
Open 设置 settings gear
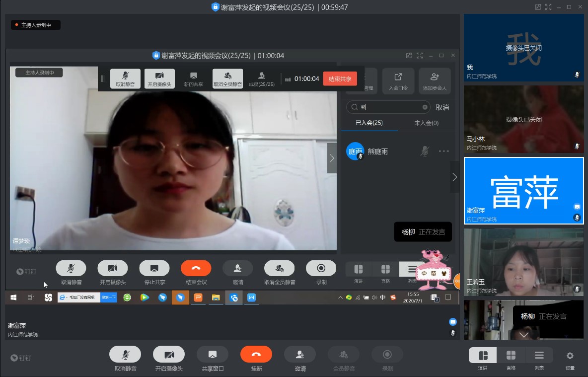click(570, 356)
